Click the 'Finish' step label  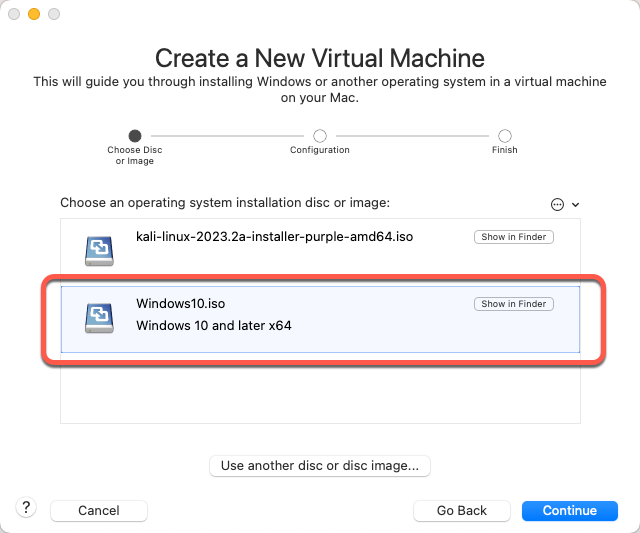pyautogui.click(x=504, y=150)
